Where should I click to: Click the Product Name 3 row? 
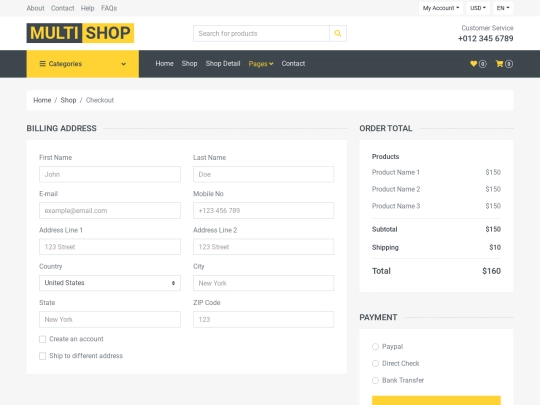point(436,206)
